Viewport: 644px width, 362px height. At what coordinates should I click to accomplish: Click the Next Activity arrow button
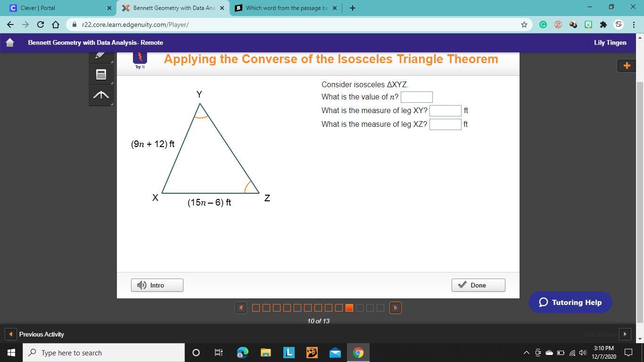tap(625, 334)
